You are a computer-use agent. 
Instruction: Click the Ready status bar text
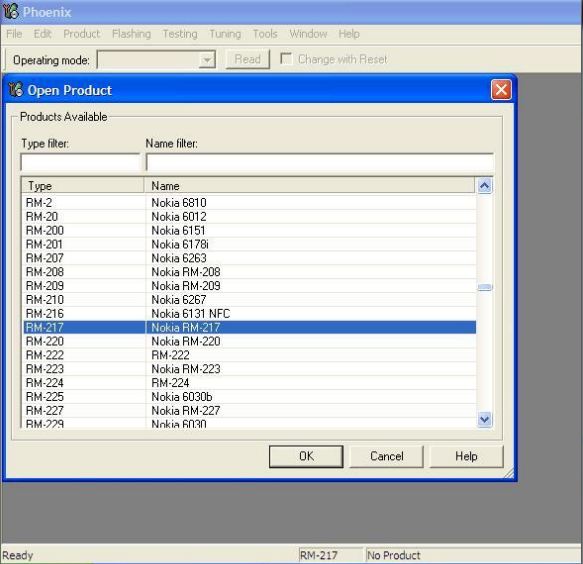click(17, 555)
